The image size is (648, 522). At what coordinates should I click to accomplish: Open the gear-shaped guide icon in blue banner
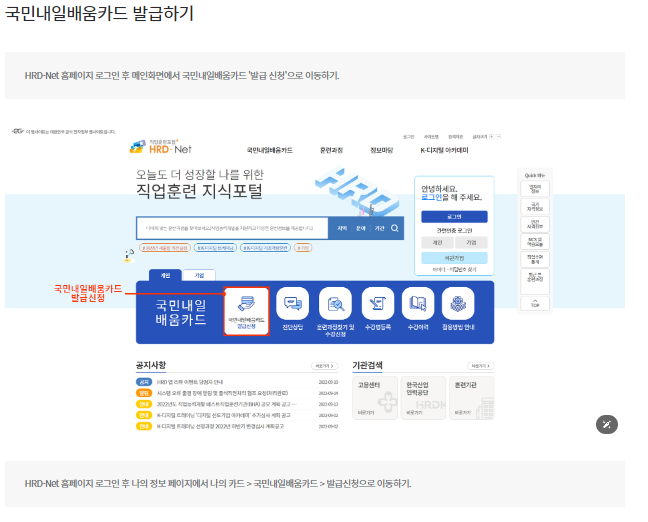click(x=458, y=304)
